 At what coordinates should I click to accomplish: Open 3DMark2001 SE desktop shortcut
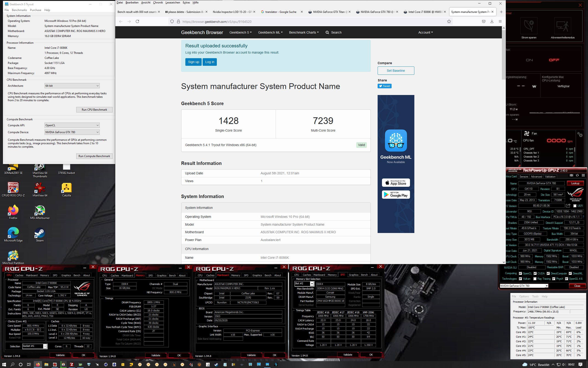pos(13,170)
